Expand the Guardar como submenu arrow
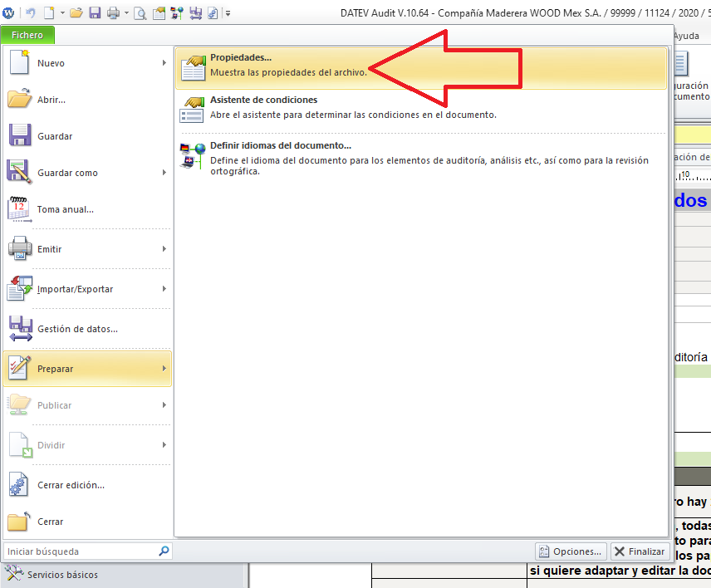The image size is (711, 588). 164,172
